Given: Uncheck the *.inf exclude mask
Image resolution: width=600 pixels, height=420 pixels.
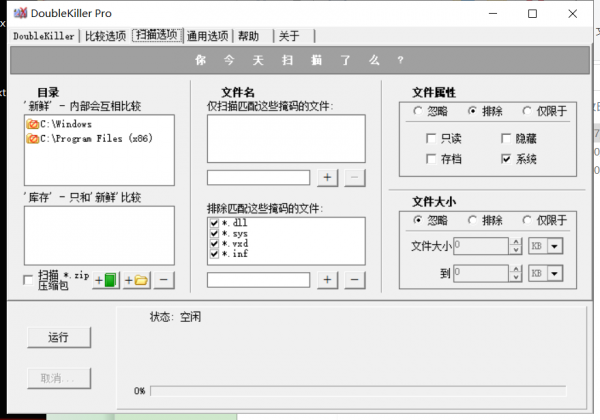Looking at the screenshot, I should point(214,253).
